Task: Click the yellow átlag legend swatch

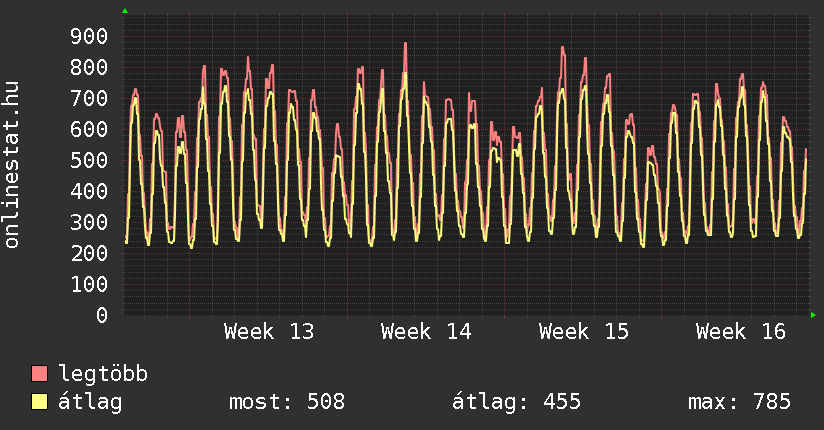Action: click(x=39, y=402)
